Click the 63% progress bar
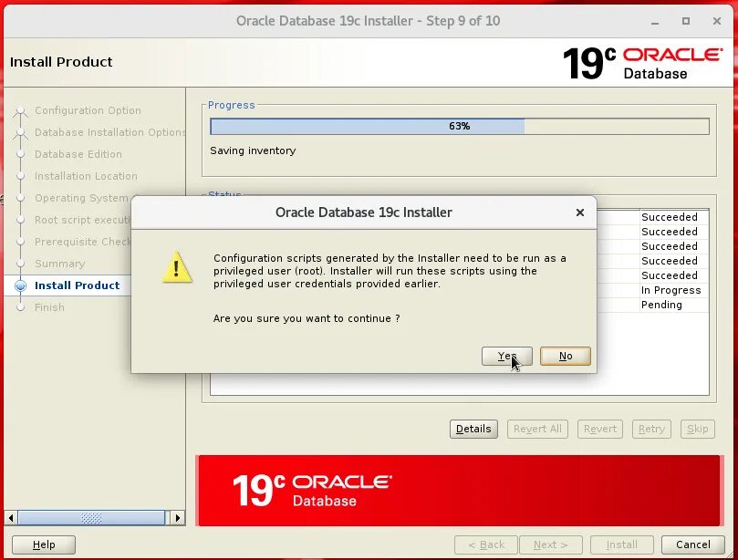This screenshot has height=560, width=738. click(458, 126)
